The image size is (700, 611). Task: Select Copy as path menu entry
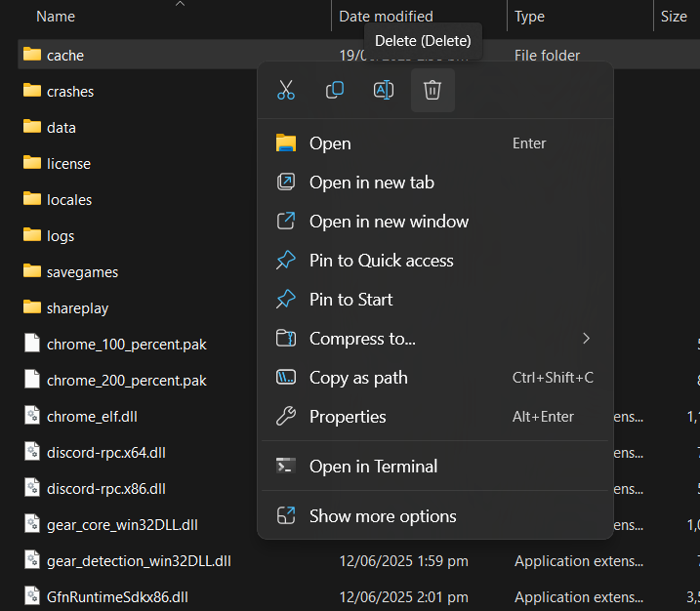[358, 378]
